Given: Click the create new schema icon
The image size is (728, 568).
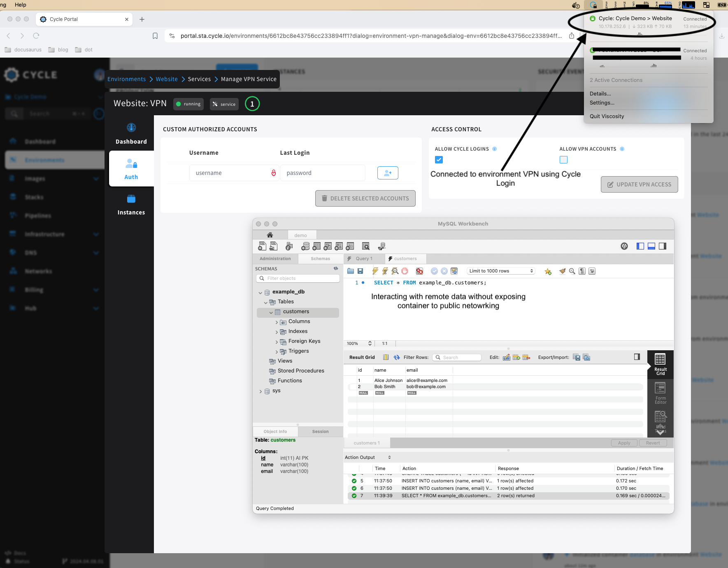Looking at the screenshot, I should pos(305,246).
